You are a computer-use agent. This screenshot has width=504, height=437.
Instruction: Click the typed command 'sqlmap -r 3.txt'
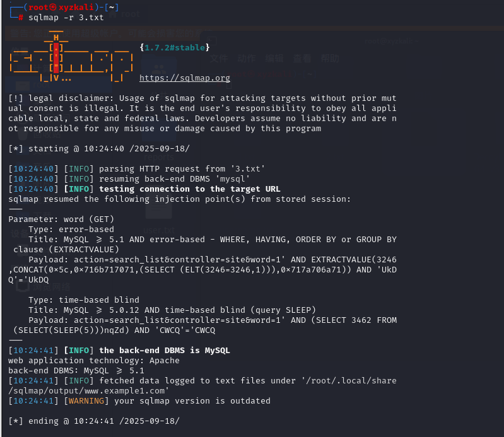coord(66,18)
